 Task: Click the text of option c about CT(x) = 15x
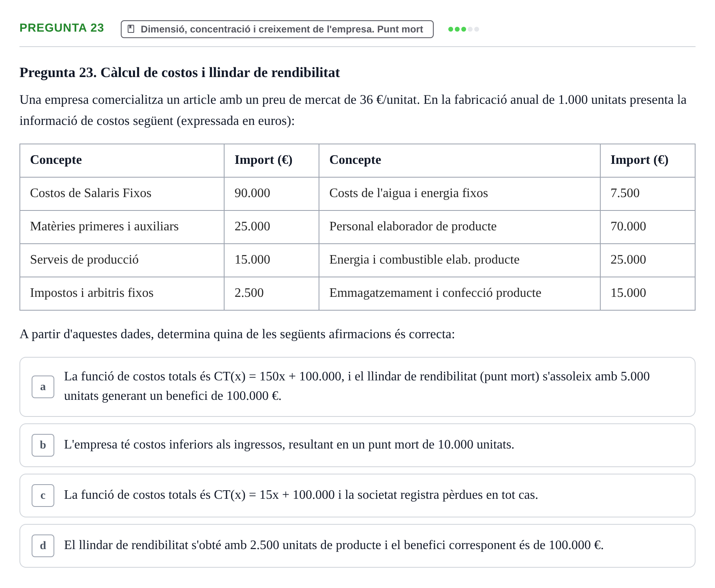[301, 495]
